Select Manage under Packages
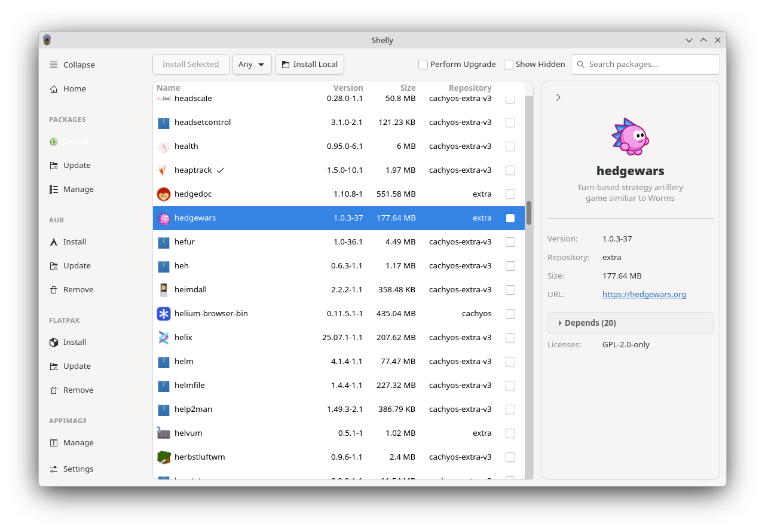765x532 pixels. click(x=78, y=189)
